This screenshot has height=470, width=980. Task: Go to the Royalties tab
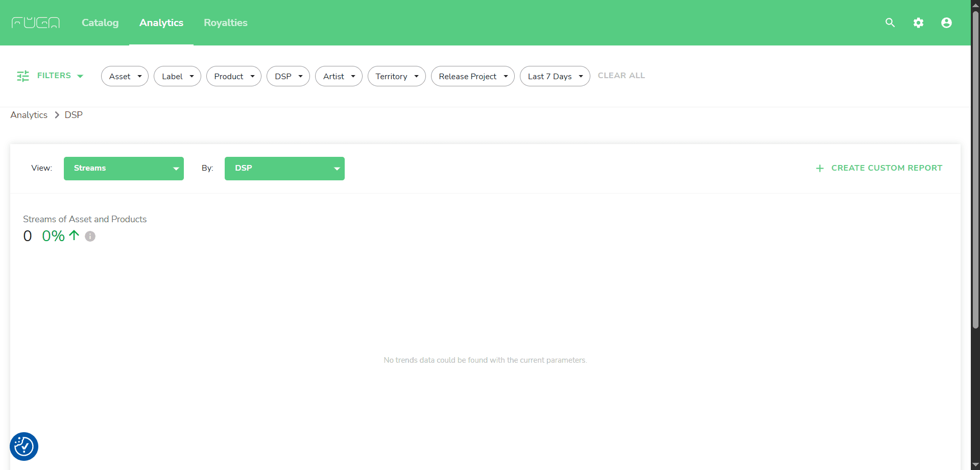pyautogui.click(x=225, y=22)
